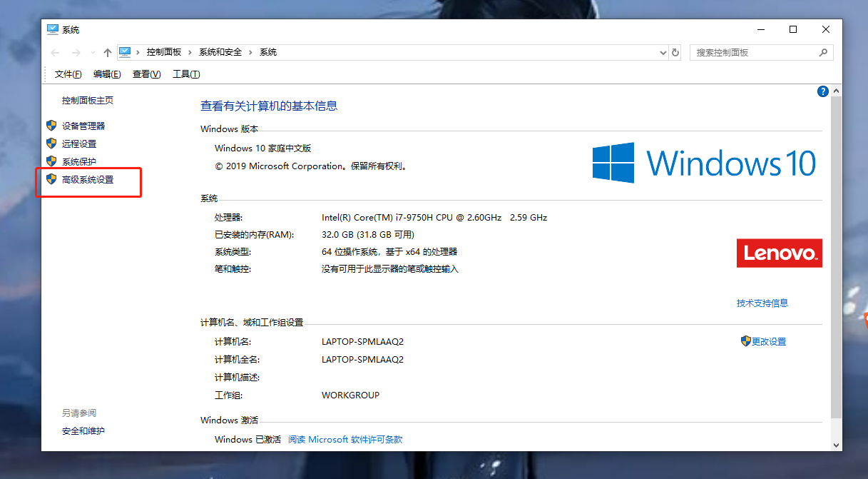Viewport: 868px width, 479px height.
Task: Select 系统和安全 breadcrumb segment
Action: click(x=220, y=52)
